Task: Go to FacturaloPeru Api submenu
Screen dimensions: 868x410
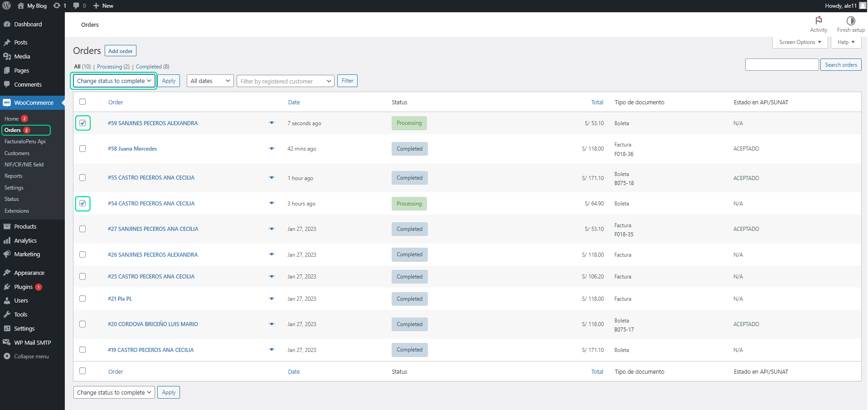Action: tap(25, 142)
